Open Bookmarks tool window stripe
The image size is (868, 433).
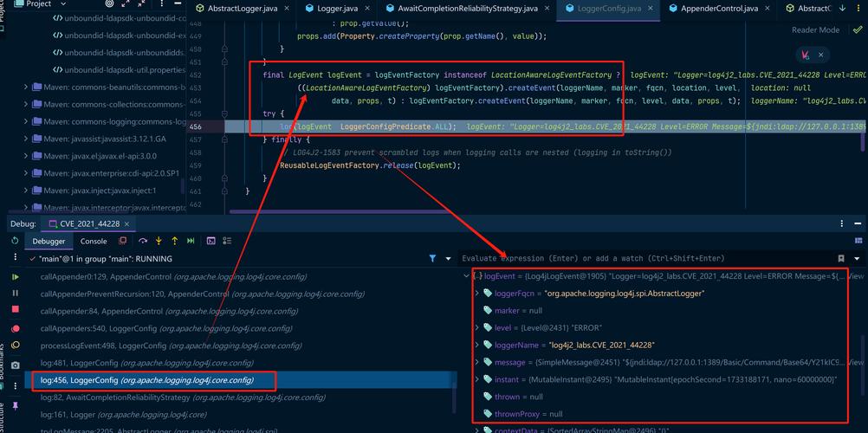pyautogui.click(x=3, y=365)
